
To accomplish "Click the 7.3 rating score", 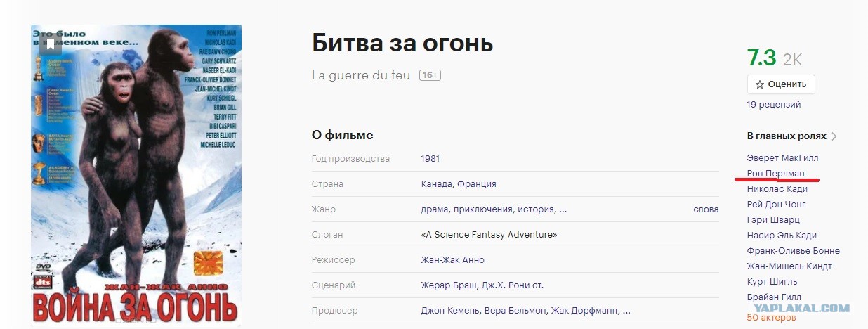I will coord(761,58).
